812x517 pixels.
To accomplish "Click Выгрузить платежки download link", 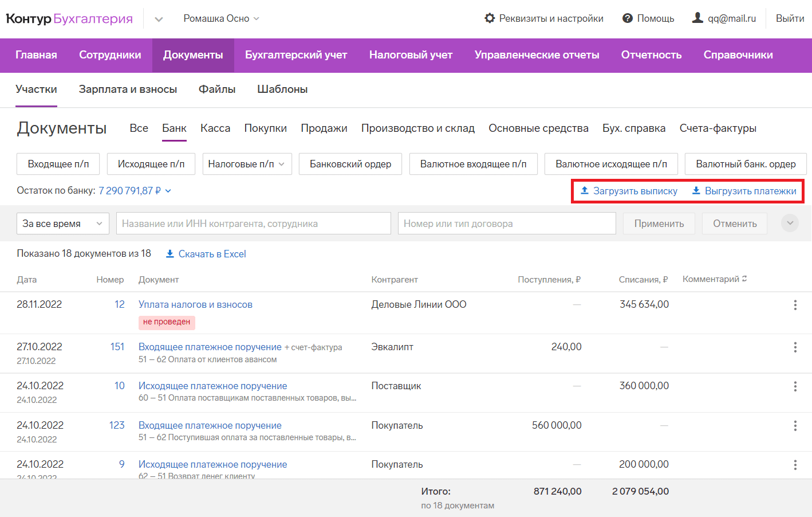I will [x=744, y=191].
